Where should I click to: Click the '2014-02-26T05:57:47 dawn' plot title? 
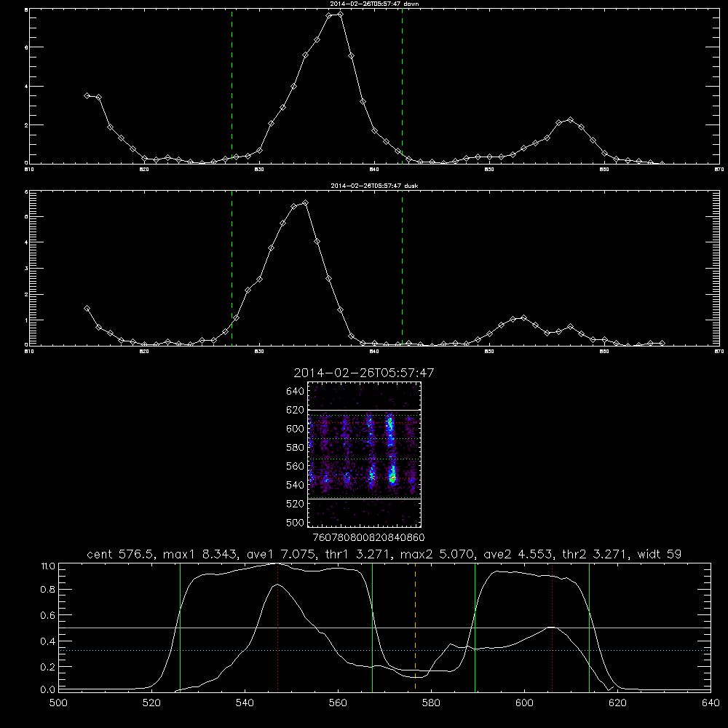click(x=375, y=4)
